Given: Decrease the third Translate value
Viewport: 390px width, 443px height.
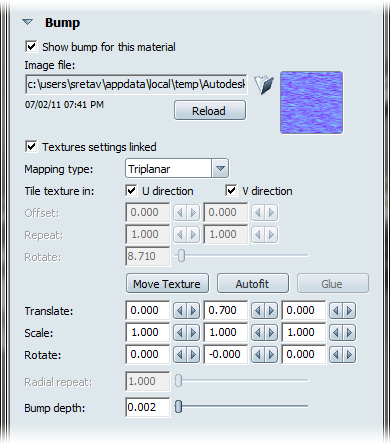Looking at the screenshot, I should point(336,311).
